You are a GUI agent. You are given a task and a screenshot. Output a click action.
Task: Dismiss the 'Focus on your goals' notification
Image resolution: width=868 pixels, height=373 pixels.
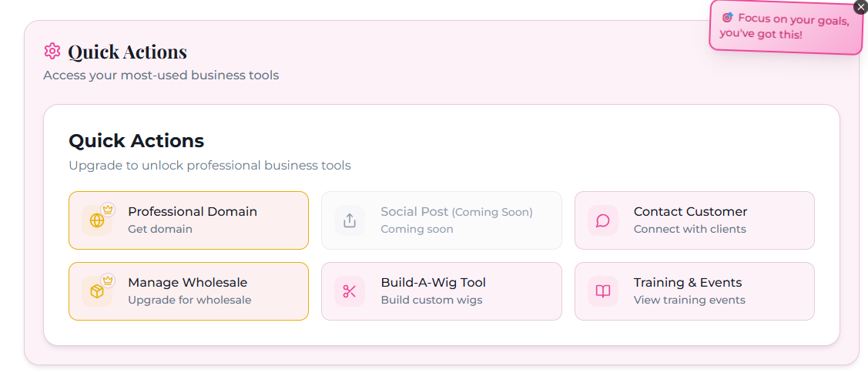click(x=860, y=7)
